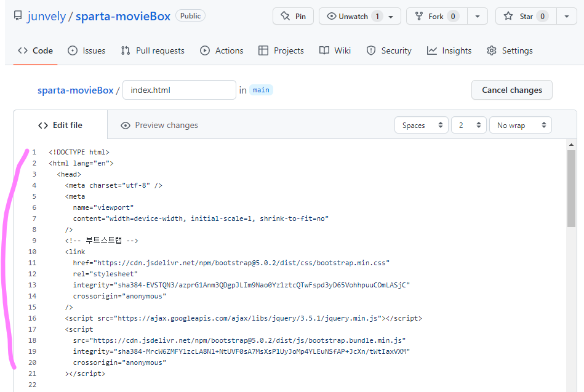Click the Insights graph icon
The width and height of the screenshot is (584, 392).
[432, 50]
